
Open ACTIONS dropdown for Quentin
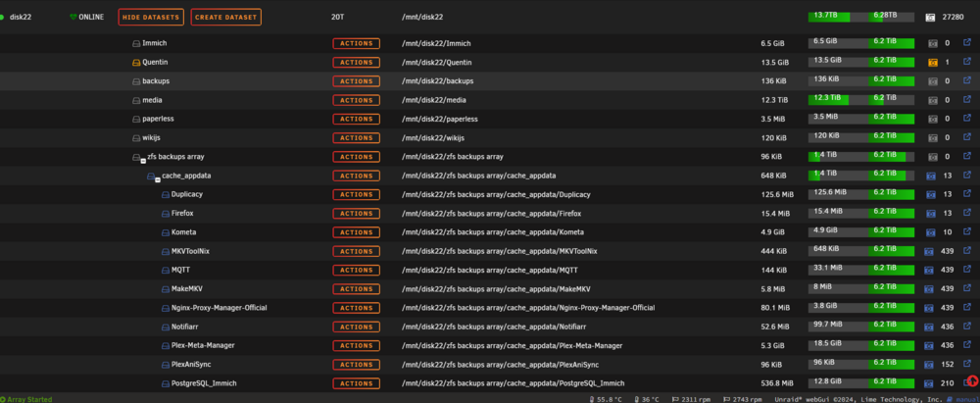[x=357, y=63]
